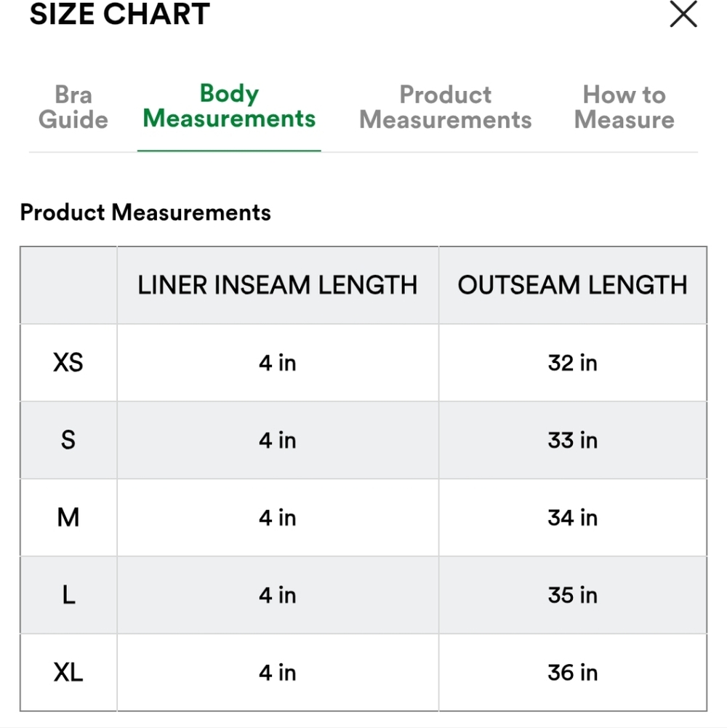Select the L size row label
727x728 pixels.
68,595
